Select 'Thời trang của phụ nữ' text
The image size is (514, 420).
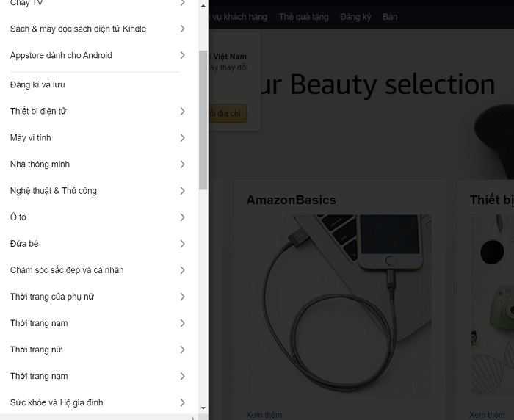(52, 297)
